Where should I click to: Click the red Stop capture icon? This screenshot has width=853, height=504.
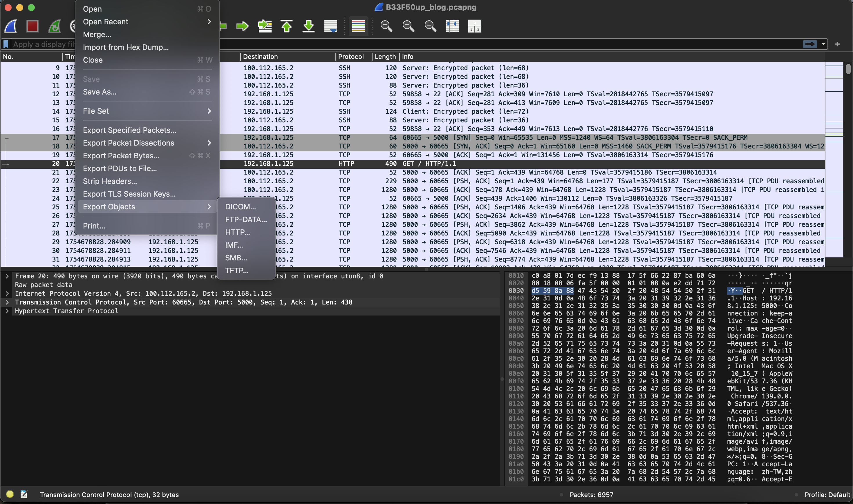coord(32,26)
